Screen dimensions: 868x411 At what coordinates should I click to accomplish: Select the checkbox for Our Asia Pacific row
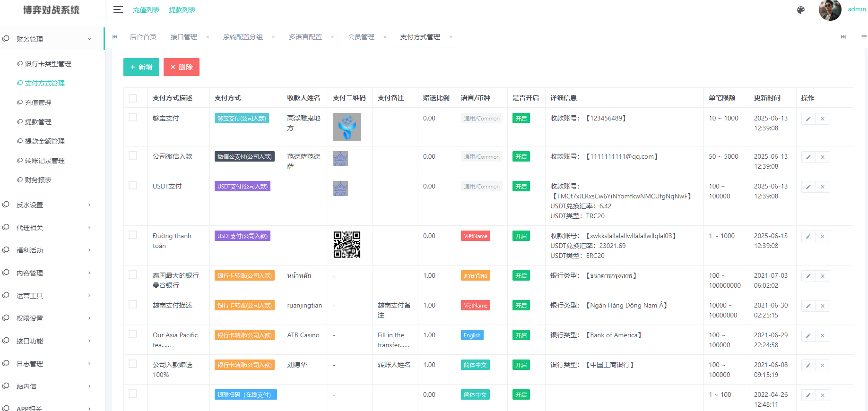(133, 334)
